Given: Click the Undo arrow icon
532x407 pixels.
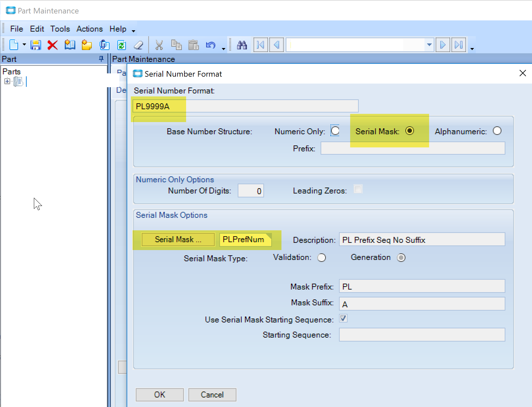Looking at the screenshot, I should (x=210, y=45).
